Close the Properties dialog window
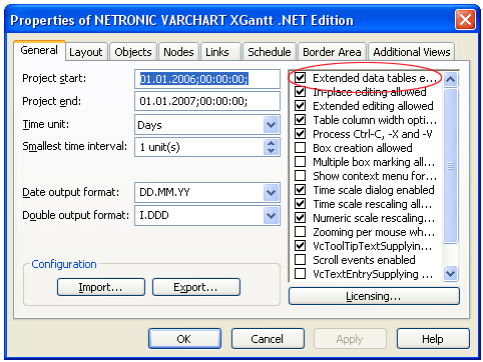Viewport: 483px width, 362px height. (465, 19)
